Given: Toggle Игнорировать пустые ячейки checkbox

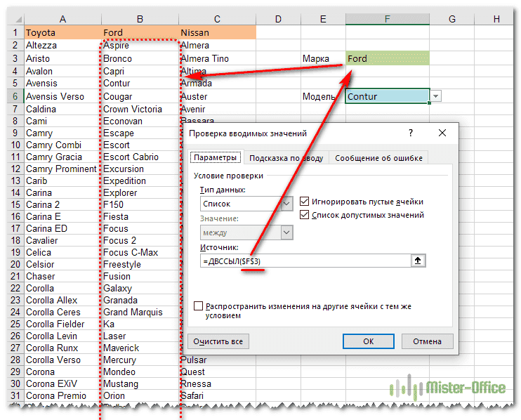Looking at the screenshot, I should click(x=305, y=202).
